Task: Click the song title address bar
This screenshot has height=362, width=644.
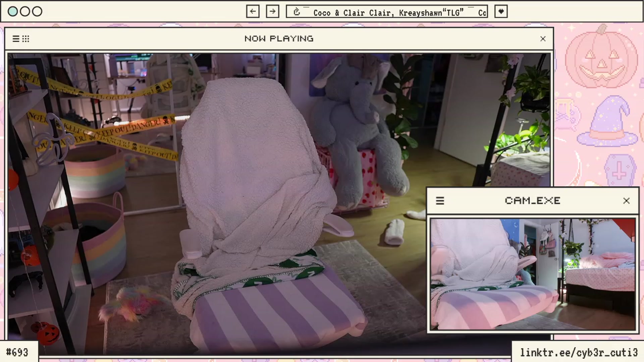Action: pyautogui.click(x=387, y=11)
